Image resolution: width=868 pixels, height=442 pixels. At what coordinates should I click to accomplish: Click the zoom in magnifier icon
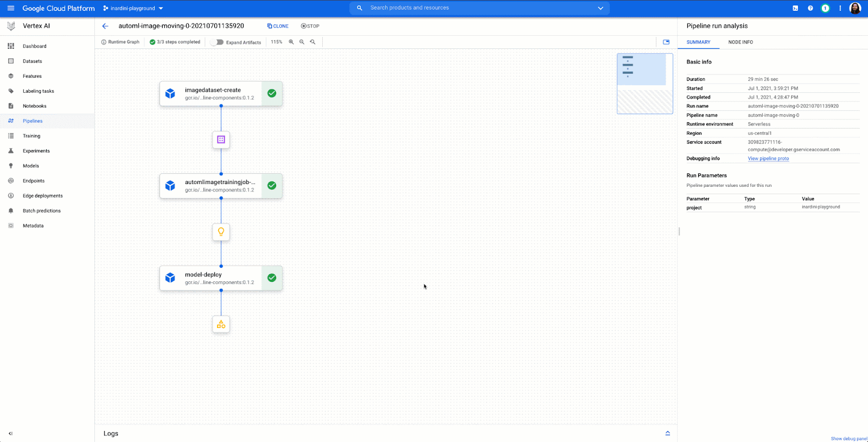click(291, 42)
